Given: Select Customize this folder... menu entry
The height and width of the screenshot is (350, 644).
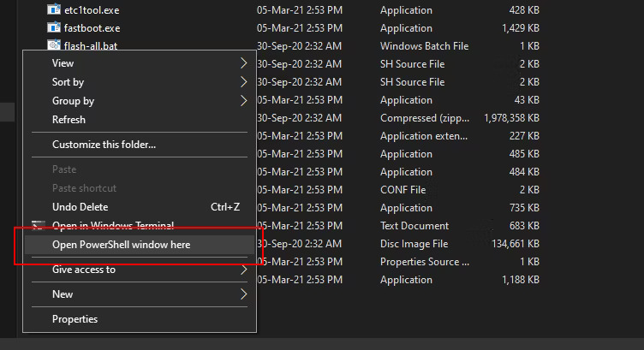Looking at the screenshot, I should click(104, 145).
